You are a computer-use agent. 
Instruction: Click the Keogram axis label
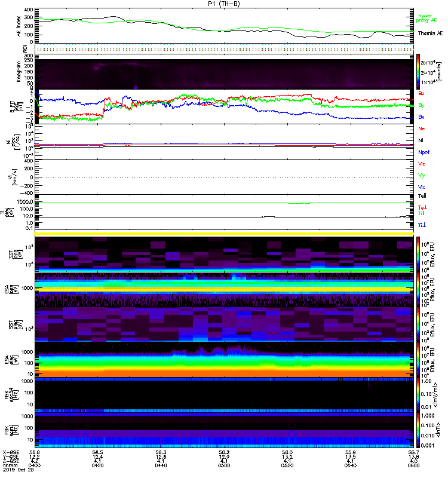pyautogui.click(x=19, y=72)
